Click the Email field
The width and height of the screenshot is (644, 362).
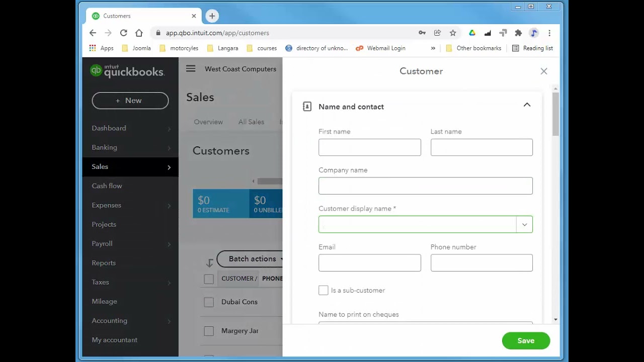(x=370, y=263)
